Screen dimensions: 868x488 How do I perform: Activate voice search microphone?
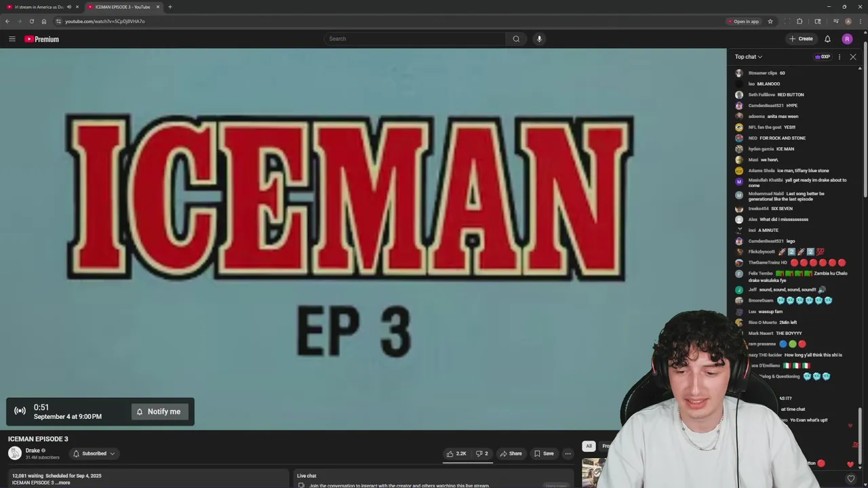pos(539,39)
